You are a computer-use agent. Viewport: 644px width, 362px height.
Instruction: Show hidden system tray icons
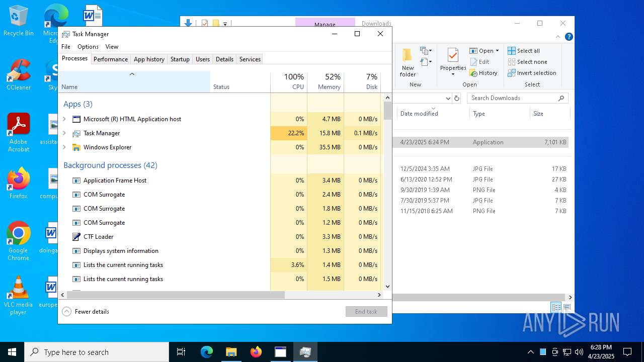[530, 352]
